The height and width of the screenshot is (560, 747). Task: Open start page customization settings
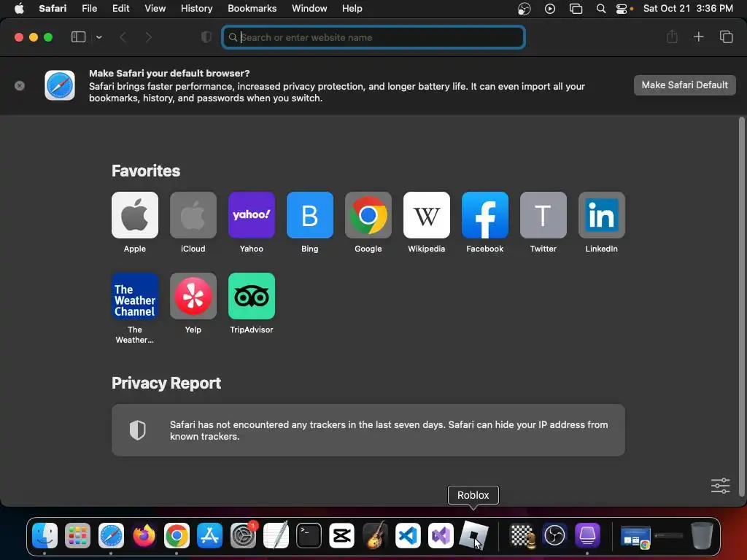720,486
